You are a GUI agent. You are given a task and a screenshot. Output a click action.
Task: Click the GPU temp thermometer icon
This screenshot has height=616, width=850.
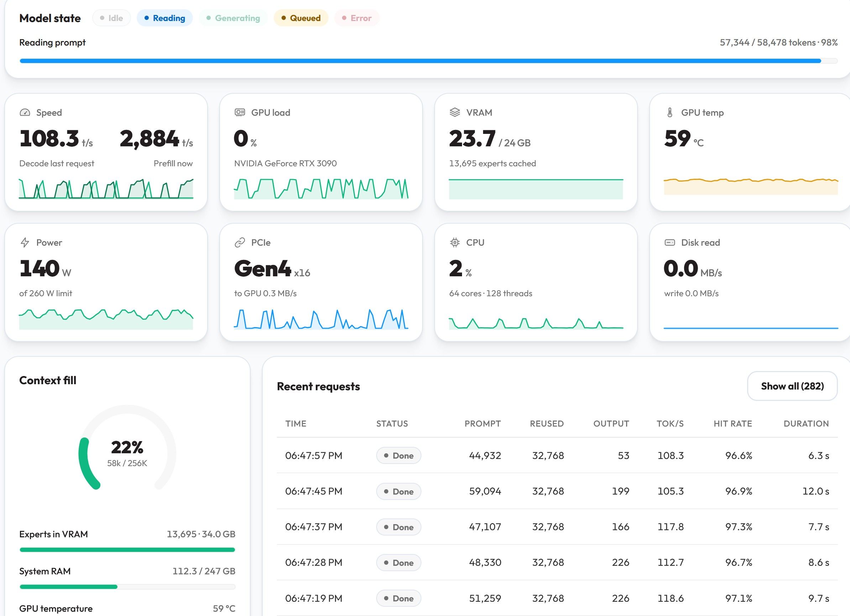pos(670,113)
